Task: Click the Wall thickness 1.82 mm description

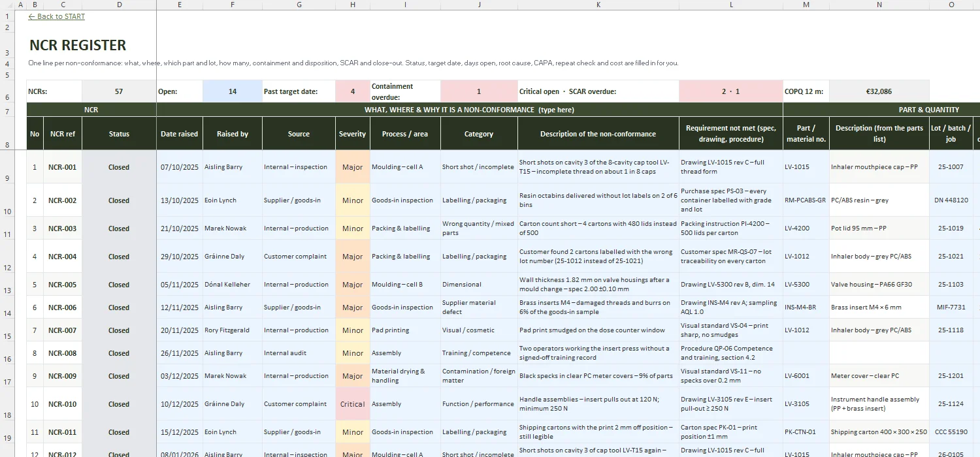Action: [598, 285]
